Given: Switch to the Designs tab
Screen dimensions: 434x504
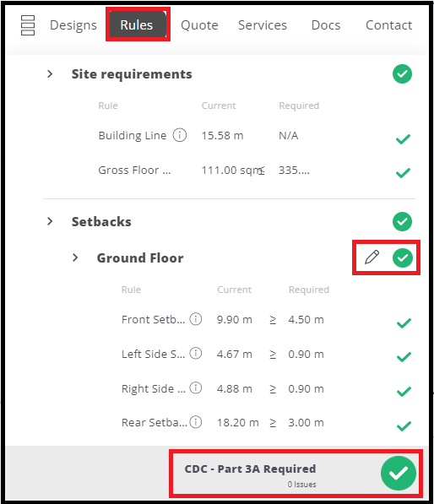Looking at the screenshot, I should [x=73, y=25].
